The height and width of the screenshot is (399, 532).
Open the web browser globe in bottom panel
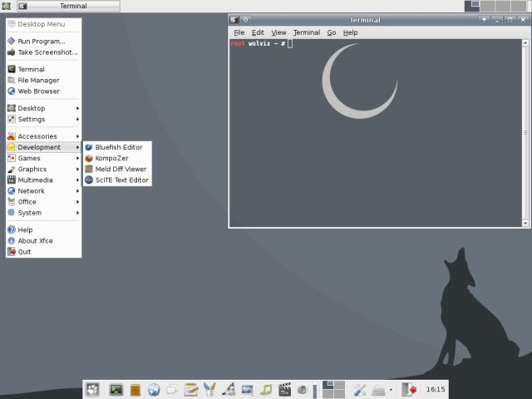pos(154,389)
